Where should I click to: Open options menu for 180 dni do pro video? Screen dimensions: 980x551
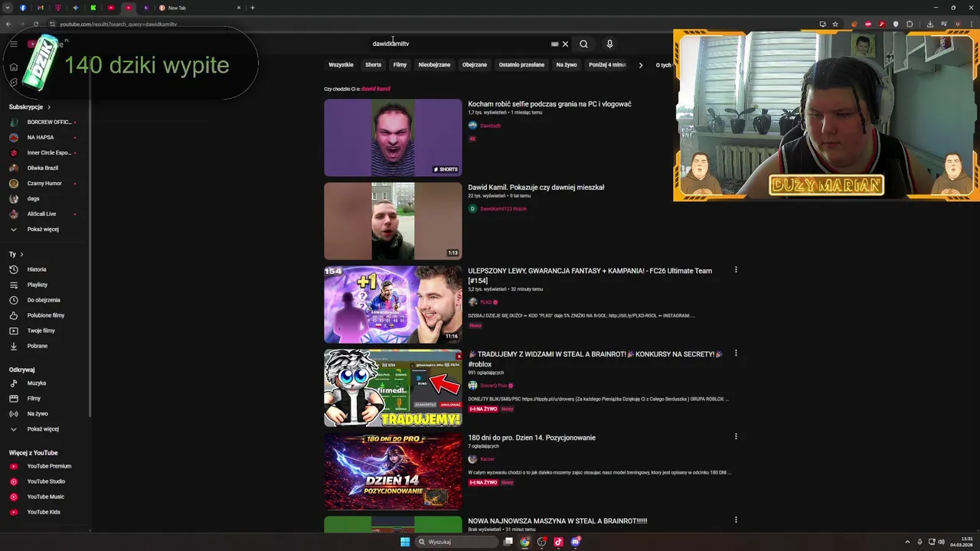click(x=736, y=437)
